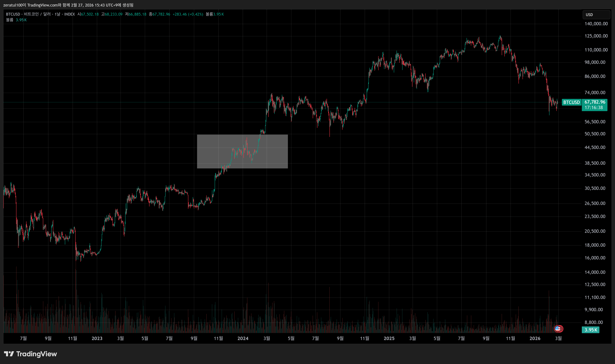Select the open value 67,502.18
The width and height of the screenshot is (615, 364).
[x=90, y=14]
